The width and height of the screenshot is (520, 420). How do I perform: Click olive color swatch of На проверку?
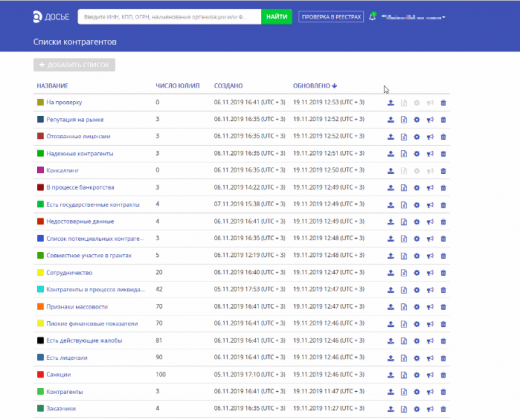click(40, 102)
